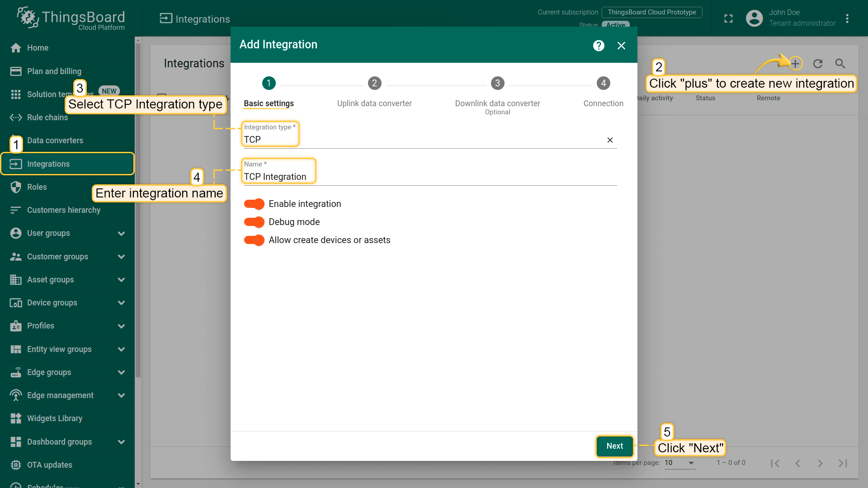Go to last page of table
Screen dimensions: 868x488
click(843, 463)
